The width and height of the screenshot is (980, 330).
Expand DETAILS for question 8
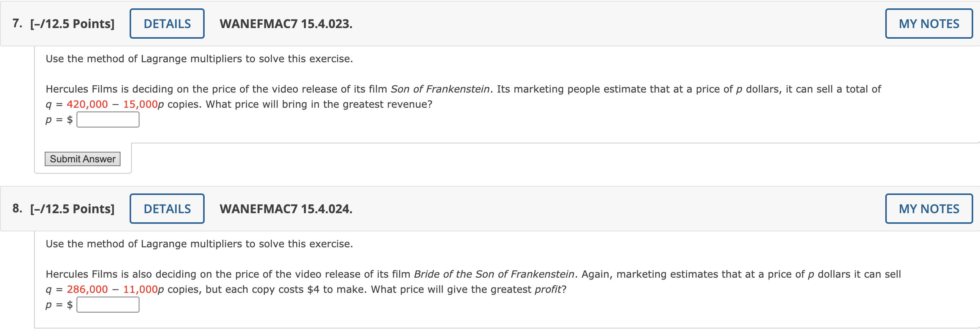click(x=167, y=209)
